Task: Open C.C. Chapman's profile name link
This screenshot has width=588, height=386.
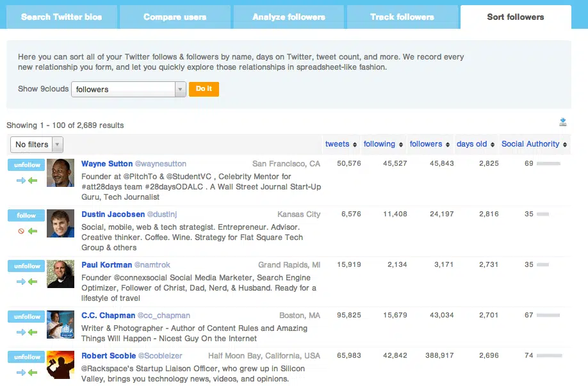Action: (108, 316)
